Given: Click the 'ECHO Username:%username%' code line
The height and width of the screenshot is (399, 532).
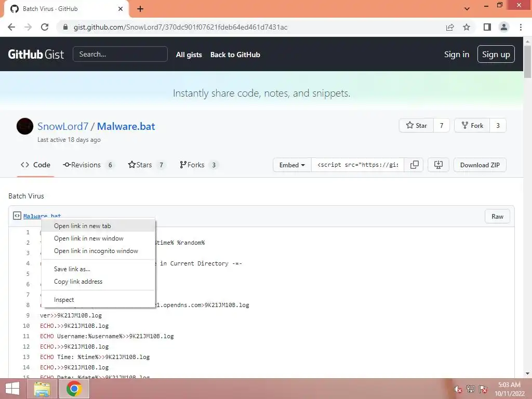Looking at the screenshot, I should tap(107, 336).
